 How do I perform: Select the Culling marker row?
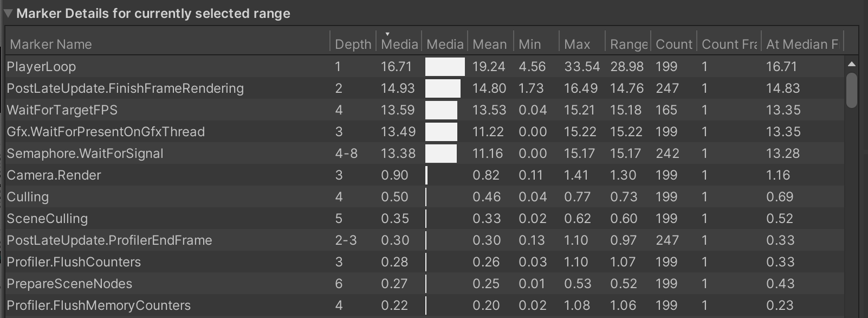tap(163, 196)
